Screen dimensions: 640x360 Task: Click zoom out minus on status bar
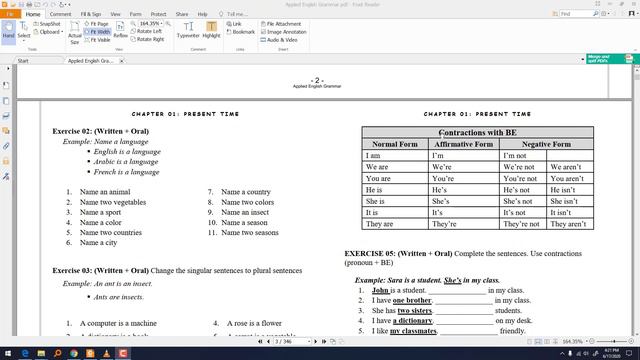coord(592,341)
